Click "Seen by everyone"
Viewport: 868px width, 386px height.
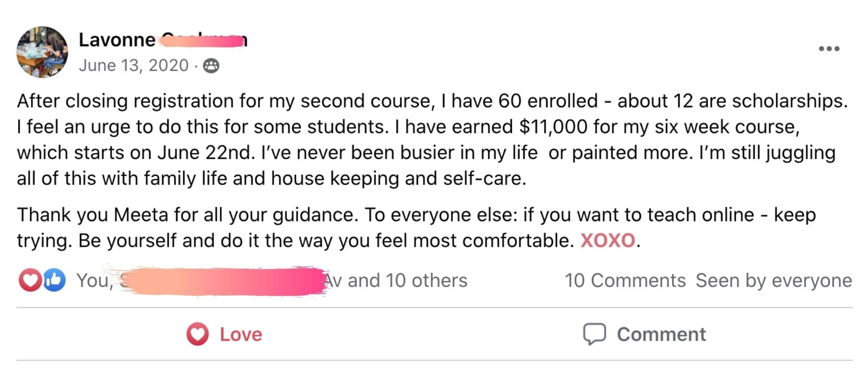click(774, 281)
